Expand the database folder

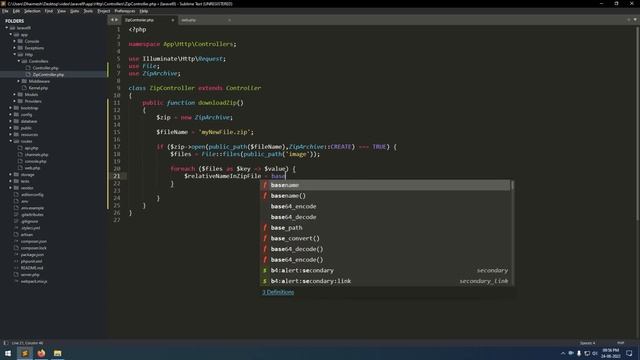point(11,121)
